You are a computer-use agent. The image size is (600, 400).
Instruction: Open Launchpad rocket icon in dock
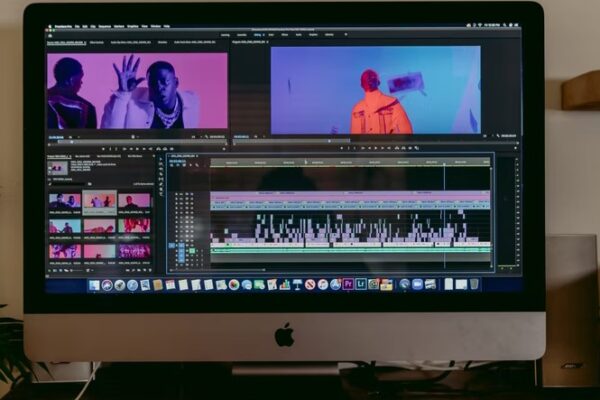coord(120,285)
